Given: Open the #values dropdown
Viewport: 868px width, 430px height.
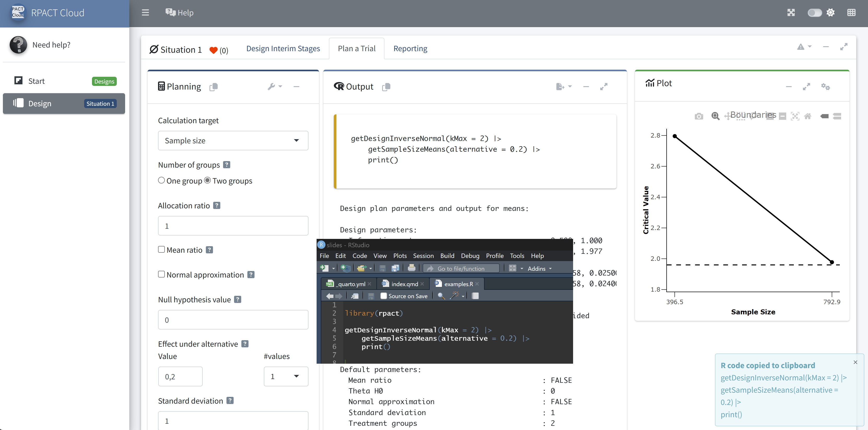Looking at the screenshot, I should pos(286,376).
